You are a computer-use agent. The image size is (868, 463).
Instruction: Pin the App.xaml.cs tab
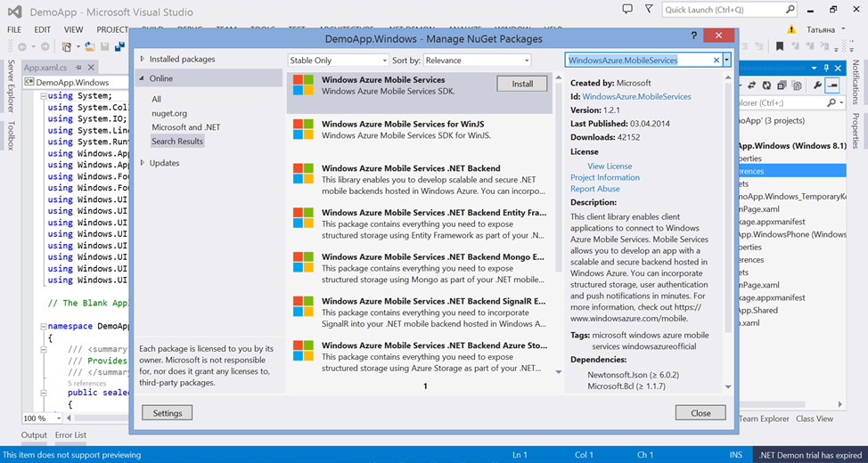coord(79,68)
